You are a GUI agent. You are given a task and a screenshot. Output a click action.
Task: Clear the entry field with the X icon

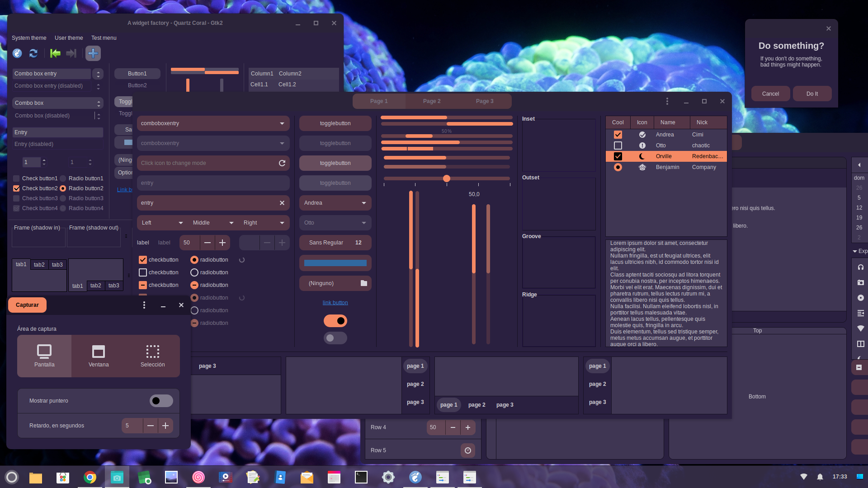[x=282, y=203]
